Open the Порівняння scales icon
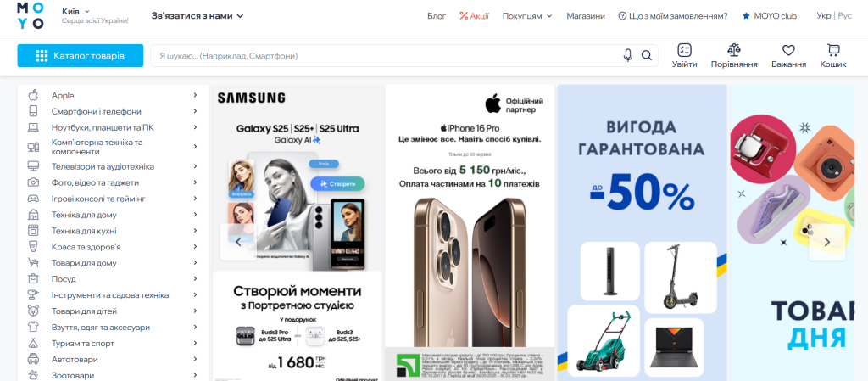Image resolution: width=868 pixels, height=381 pixels. click(734, 56)
